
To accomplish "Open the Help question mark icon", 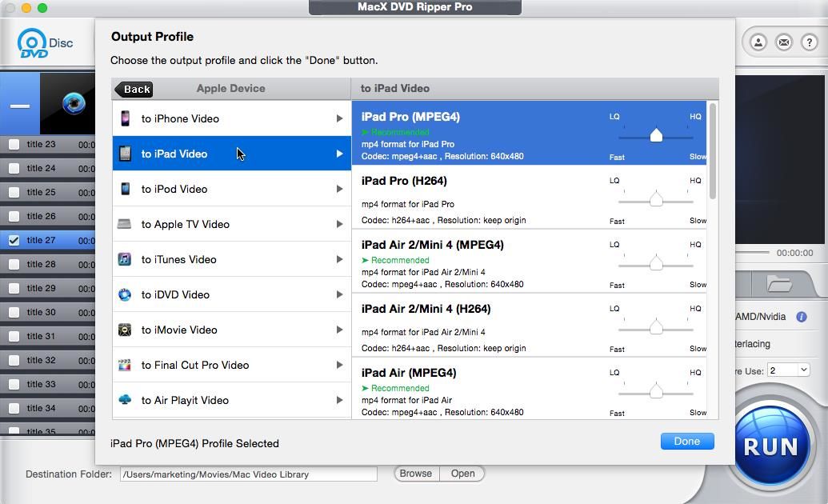I will coord(810,42).
